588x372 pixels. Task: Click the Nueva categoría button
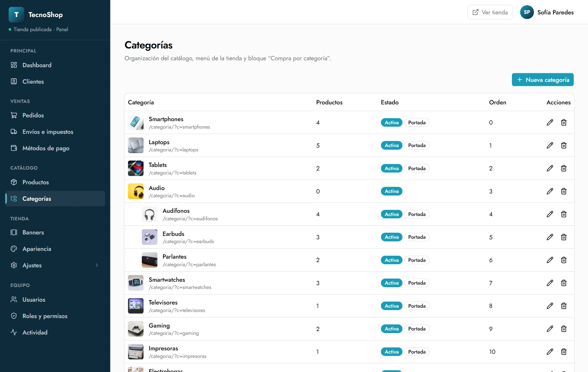542,80
